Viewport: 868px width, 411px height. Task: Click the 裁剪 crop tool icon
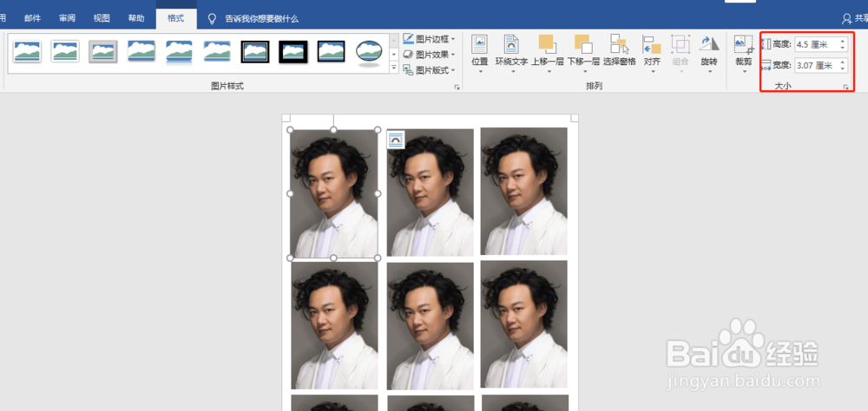[744, 44]
